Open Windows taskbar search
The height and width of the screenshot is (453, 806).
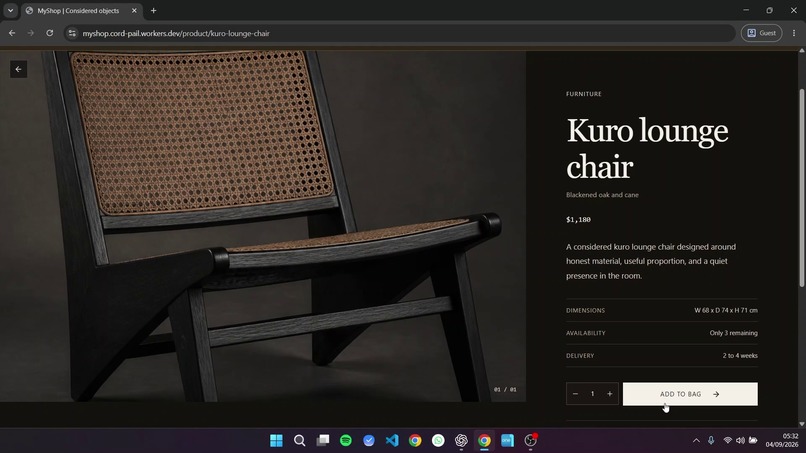coord(300,441)
